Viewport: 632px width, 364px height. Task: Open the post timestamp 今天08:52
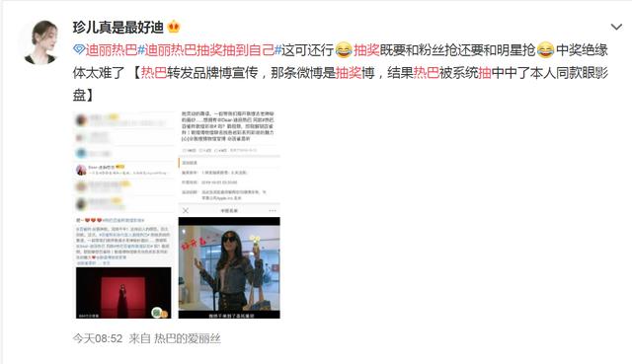(98, 338)
